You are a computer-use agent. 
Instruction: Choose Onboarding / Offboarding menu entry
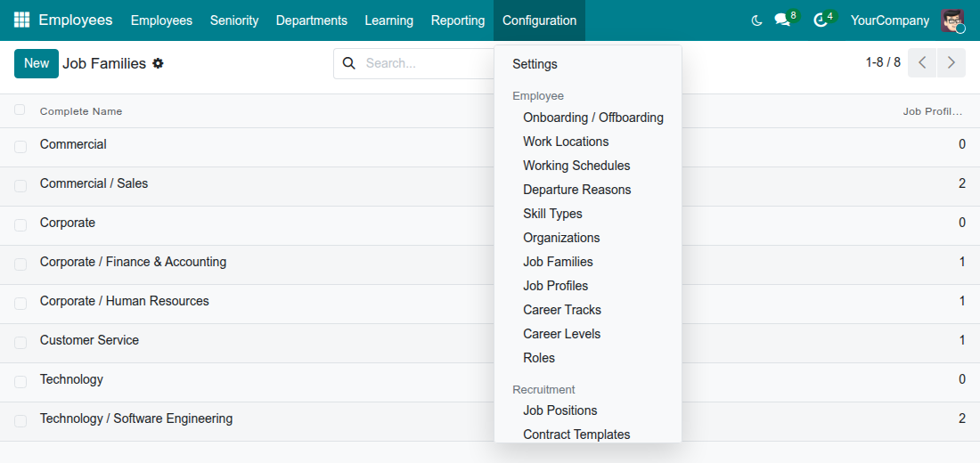[x=593, y=118]
